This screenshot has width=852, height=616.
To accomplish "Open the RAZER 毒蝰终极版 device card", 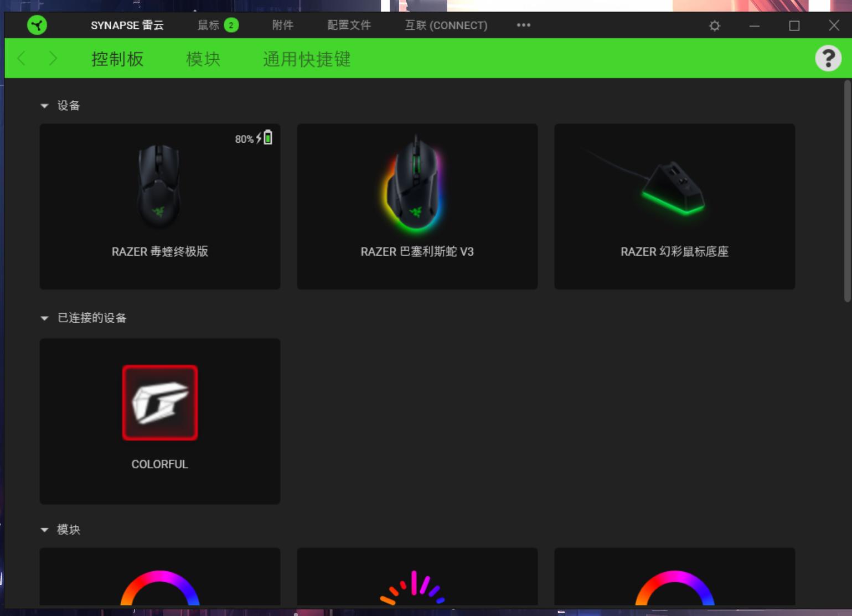I will click(160, 206).
